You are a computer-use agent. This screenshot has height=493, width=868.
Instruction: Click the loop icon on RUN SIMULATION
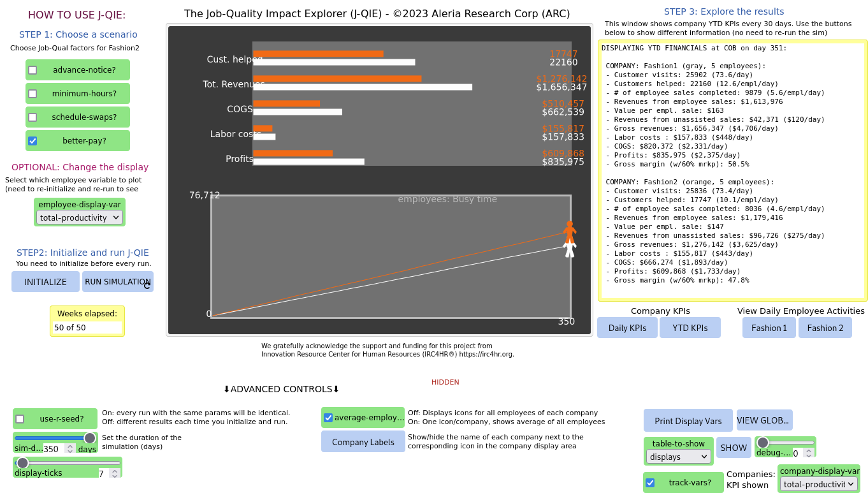147,286
